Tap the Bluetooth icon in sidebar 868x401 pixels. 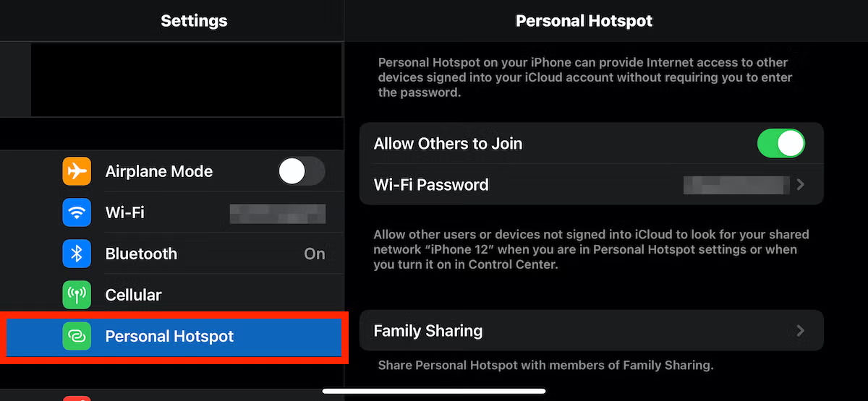[77, 254]
